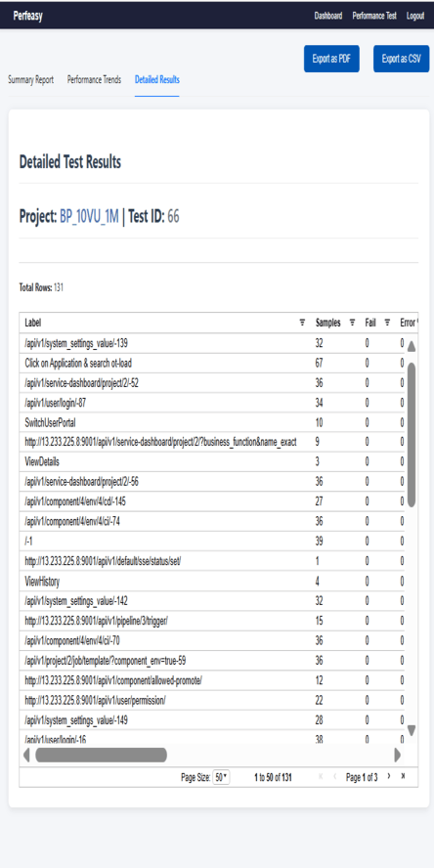Go to next page arrow
This screenshot has height=868, width=434.
[389, 777]
